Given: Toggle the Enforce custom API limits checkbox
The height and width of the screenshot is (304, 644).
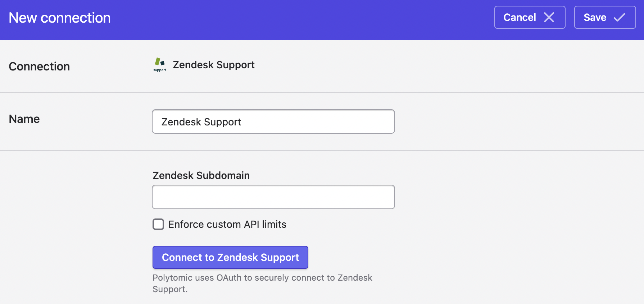Looking at the screenshot, I should point(158,224).
